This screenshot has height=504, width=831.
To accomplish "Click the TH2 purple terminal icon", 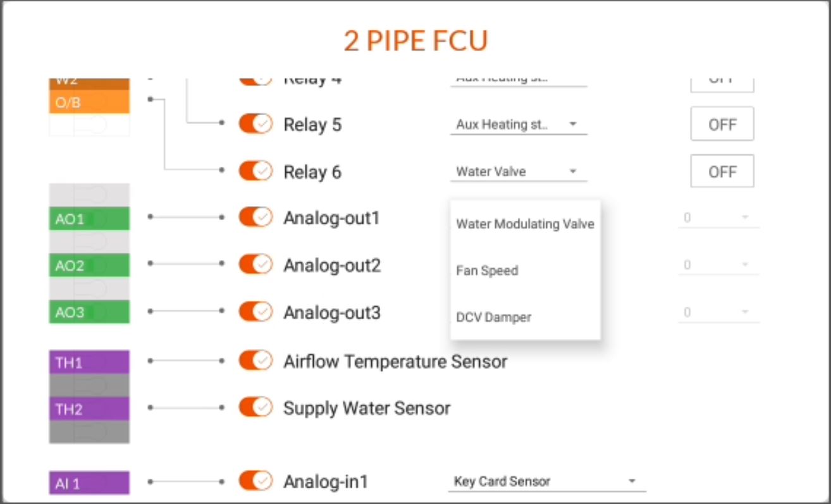I will point(89,409).
